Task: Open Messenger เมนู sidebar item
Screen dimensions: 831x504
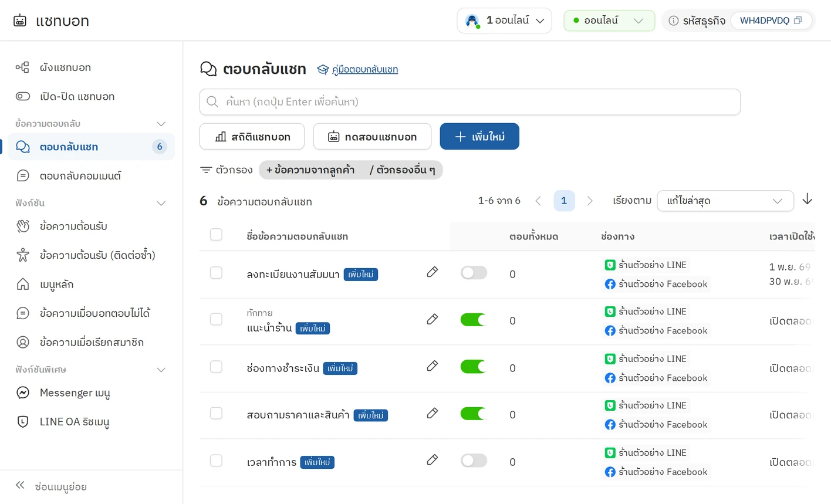Action: 91,393
